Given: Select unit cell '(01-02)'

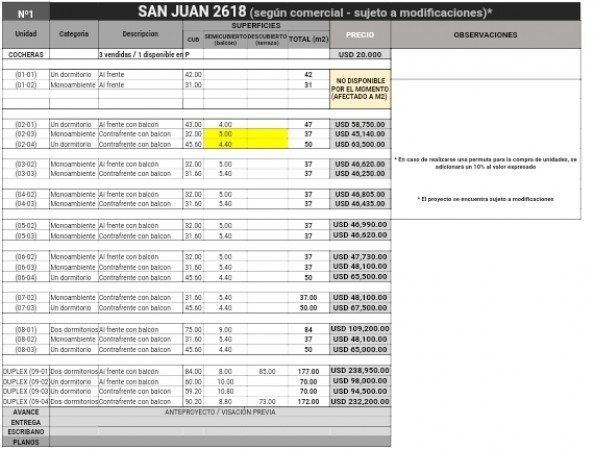Looking at the screenshot, I should (x=26, y=85).
